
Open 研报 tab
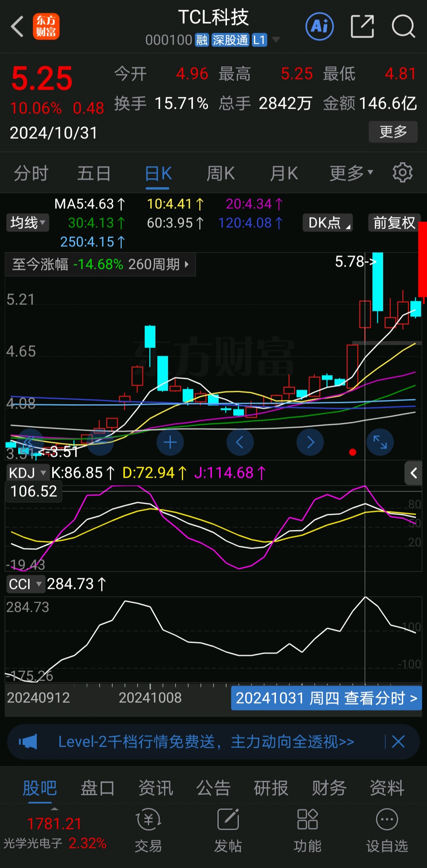point(271,788)
